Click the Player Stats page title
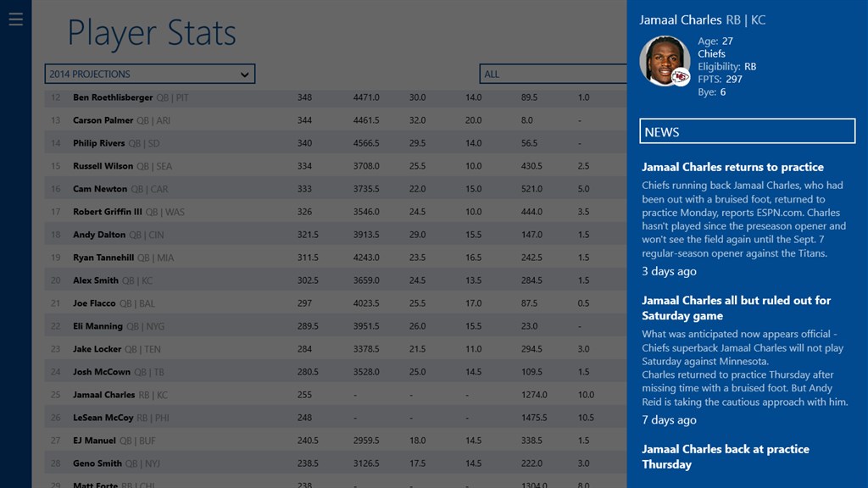The height and width of the screenshot is (488, 868). (152, 33)
